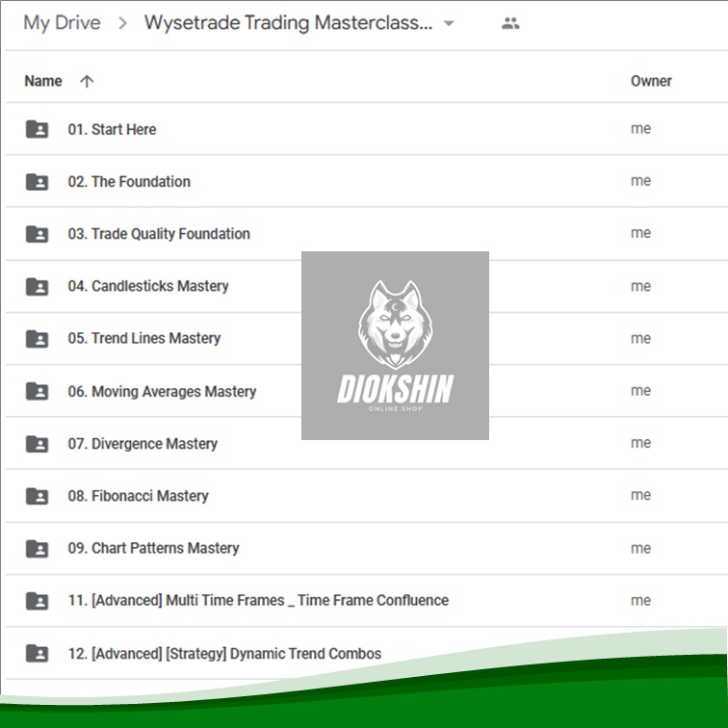Click owner 'me' in 08. Fibonacci Mastery row
Screen dimensions: 728x728
pyautogui.click(x=640, y=495)
